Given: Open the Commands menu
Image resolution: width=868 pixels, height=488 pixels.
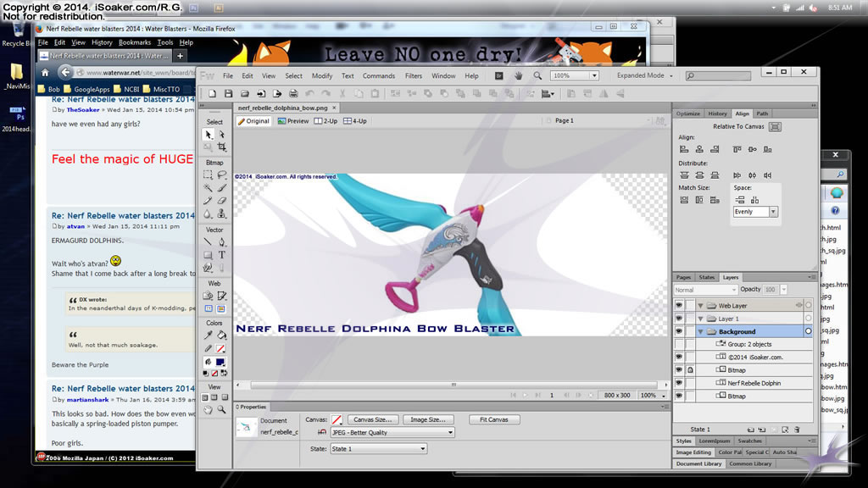Looking at the screenshot, I should point(379,75).
